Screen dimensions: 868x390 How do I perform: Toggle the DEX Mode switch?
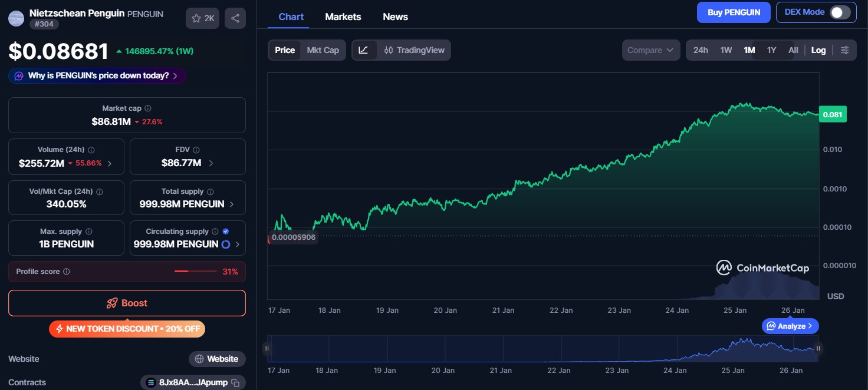coord(840,12)
